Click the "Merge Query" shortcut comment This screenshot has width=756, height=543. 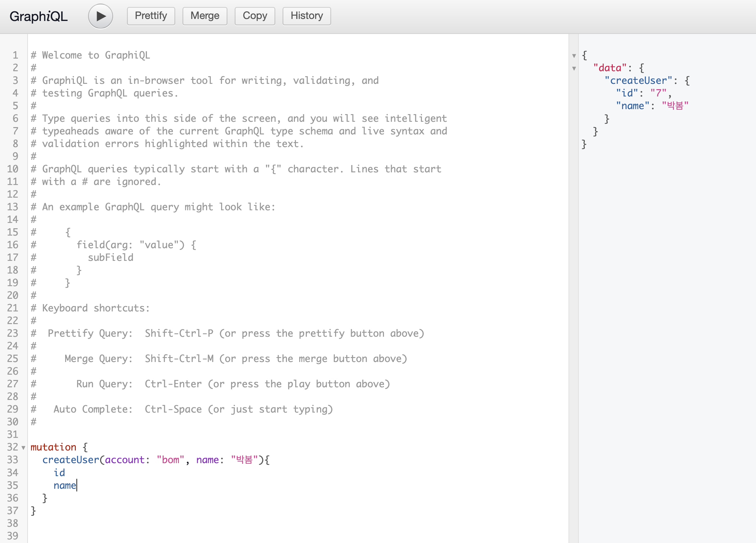click(219, 359)
